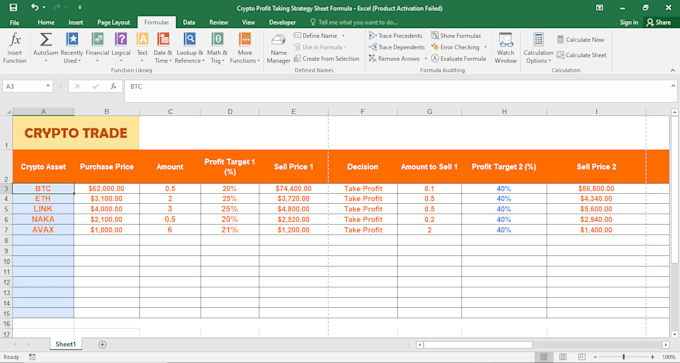The height and width of the screenshot is (363, 680).
Task: Open More Functions icon
Action: (x=245, y=40)
